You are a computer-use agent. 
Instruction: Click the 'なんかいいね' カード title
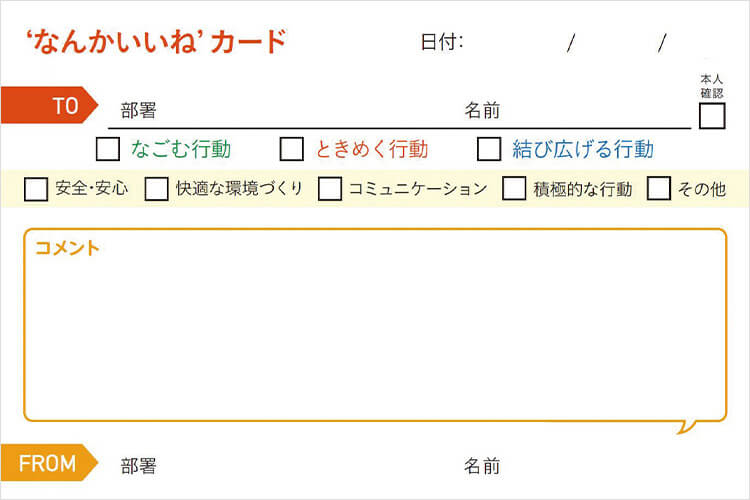(156, 41)
